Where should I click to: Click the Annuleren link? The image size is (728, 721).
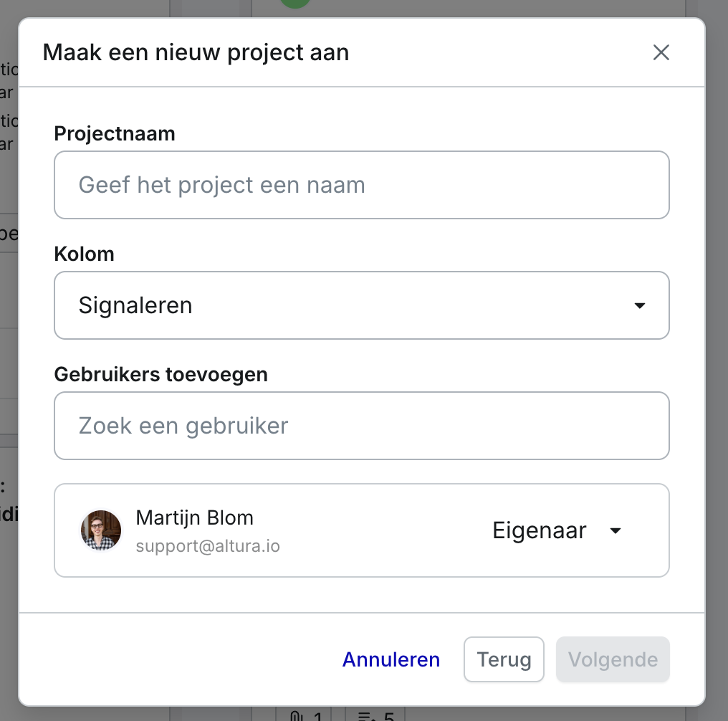tap(391, 659)
